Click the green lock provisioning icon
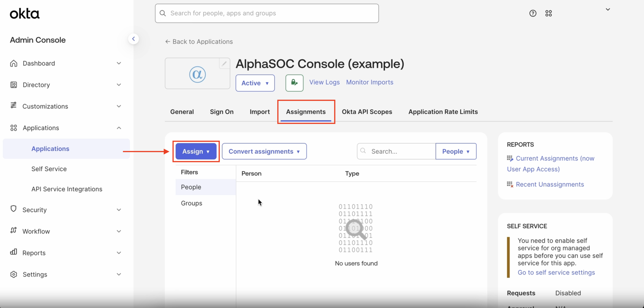Screen dimensions: 644x308 click(294, 83)
